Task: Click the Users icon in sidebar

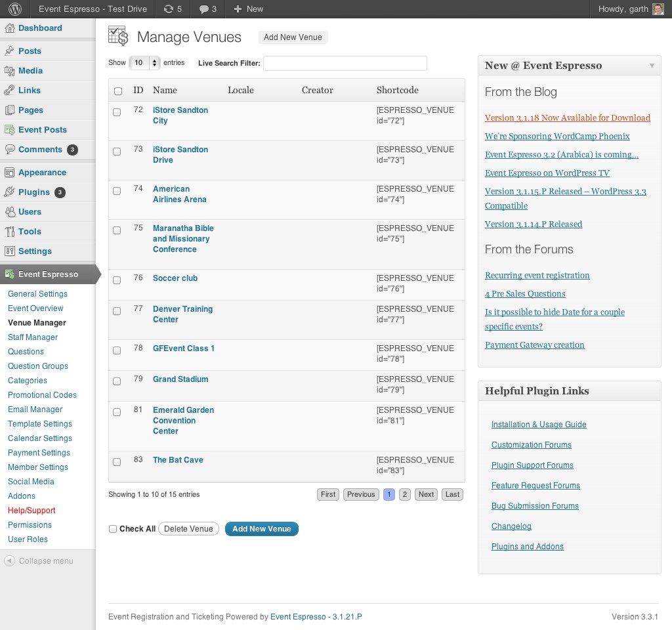Action: coord(9,212)
